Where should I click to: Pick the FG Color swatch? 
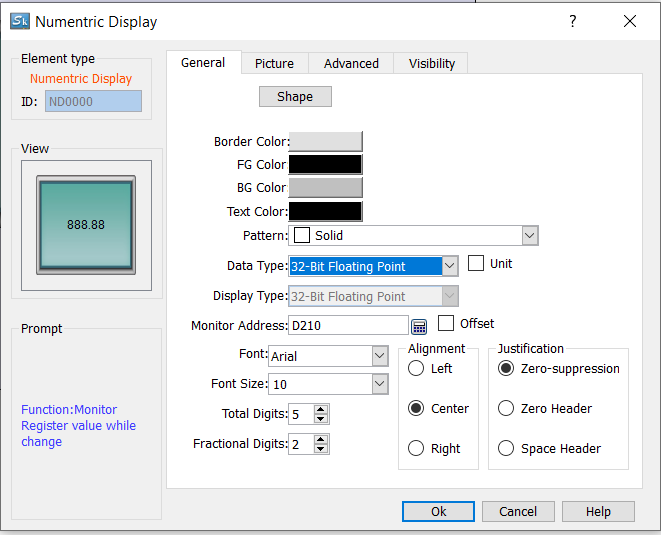(x=325, y=164)
